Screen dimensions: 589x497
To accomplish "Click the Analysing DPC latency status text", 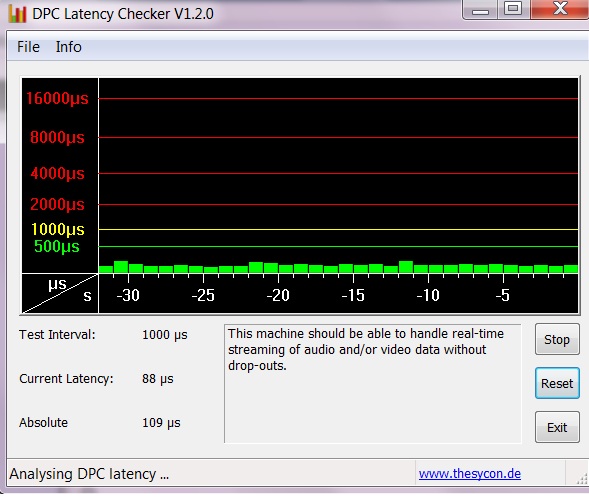I will tap(89, 474).
